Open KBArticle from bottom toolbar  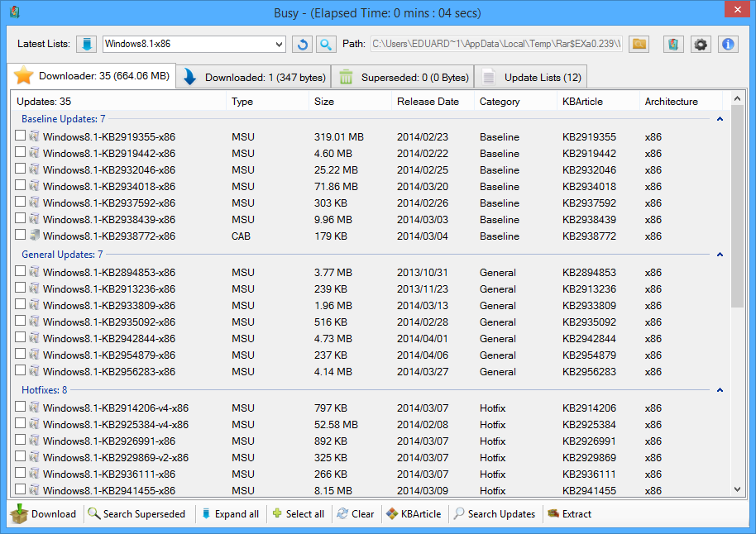414,514
